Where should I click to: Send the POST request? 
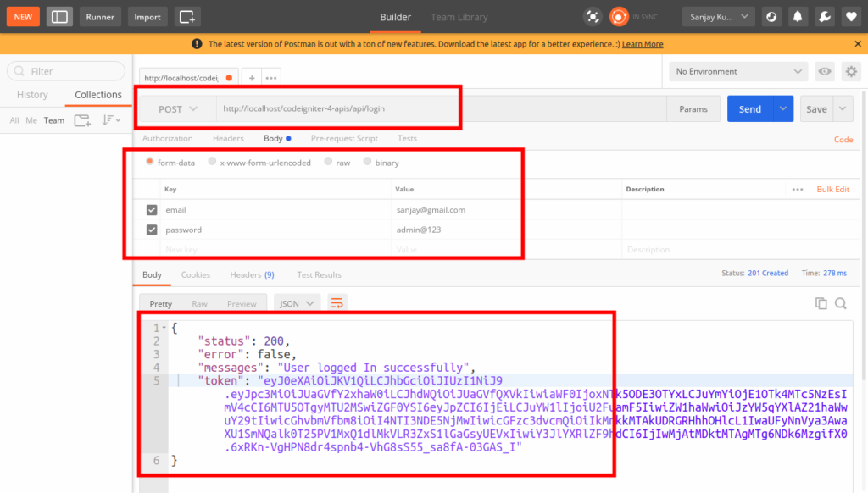click(x=750, y=109)
